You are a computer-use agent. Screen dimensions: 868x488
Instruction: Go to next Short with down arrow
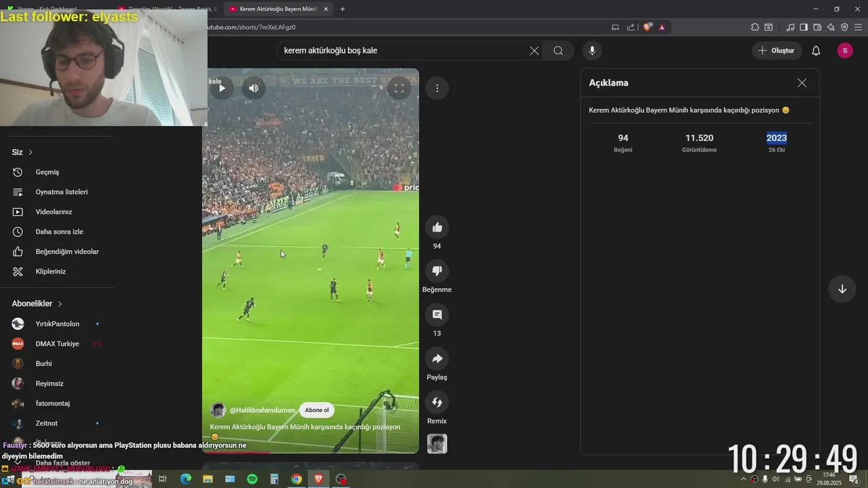pos(842,289)
